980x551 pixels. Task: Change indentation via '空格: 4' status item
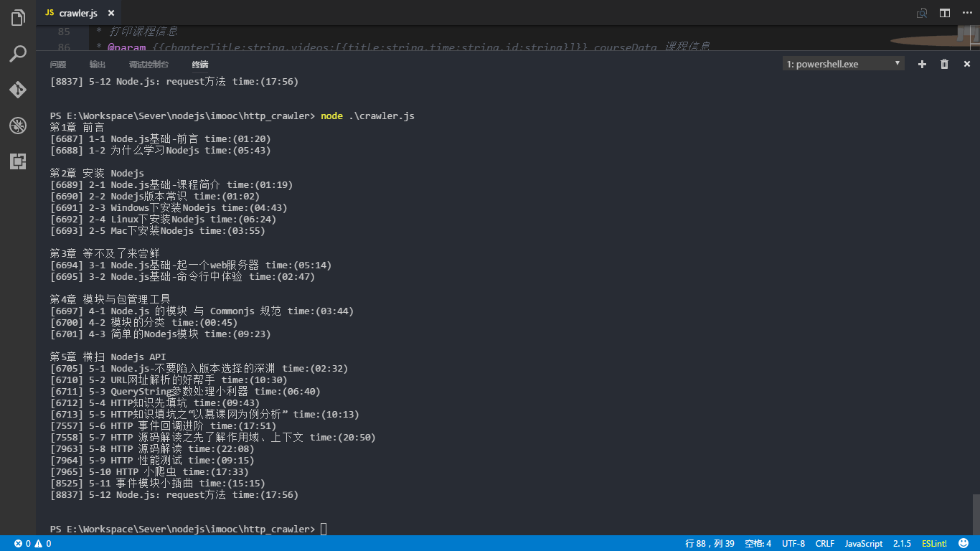[x=758, y=544]
